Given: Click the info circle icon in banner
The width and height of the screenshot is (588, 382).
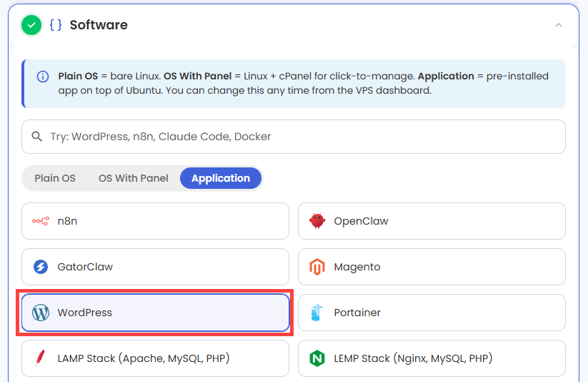Looking at the screenshot, I should pyautogui.click(x=43, y=77).
